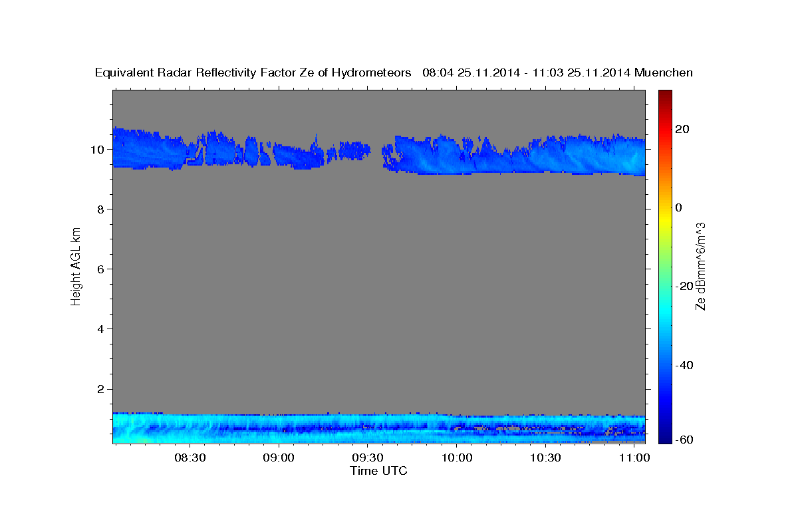The height and width of the screenshot is (532, 798).
Task: Click the station name 'Muenchen'
Action: click(x=664, y=73)
